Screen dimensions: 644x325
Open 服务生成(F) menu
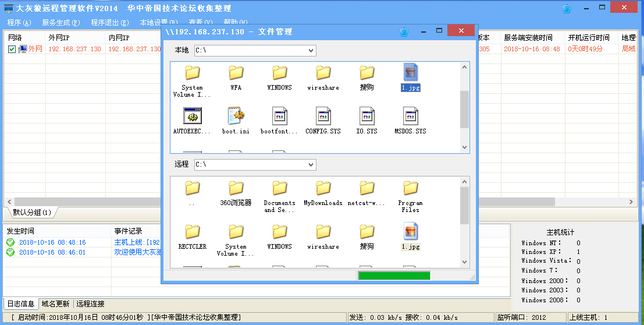pyautogui.click(x=61, y=23)
